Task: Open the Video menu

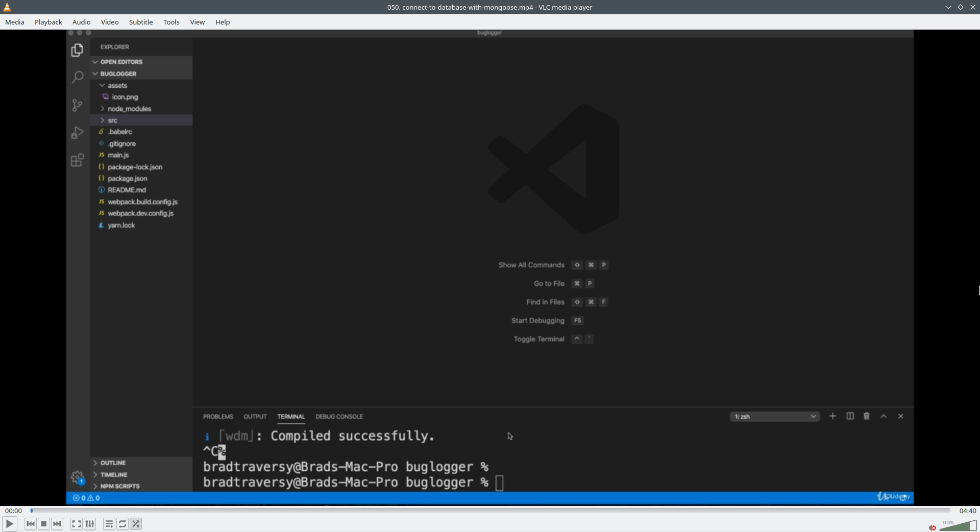Action: pos(110,22)
